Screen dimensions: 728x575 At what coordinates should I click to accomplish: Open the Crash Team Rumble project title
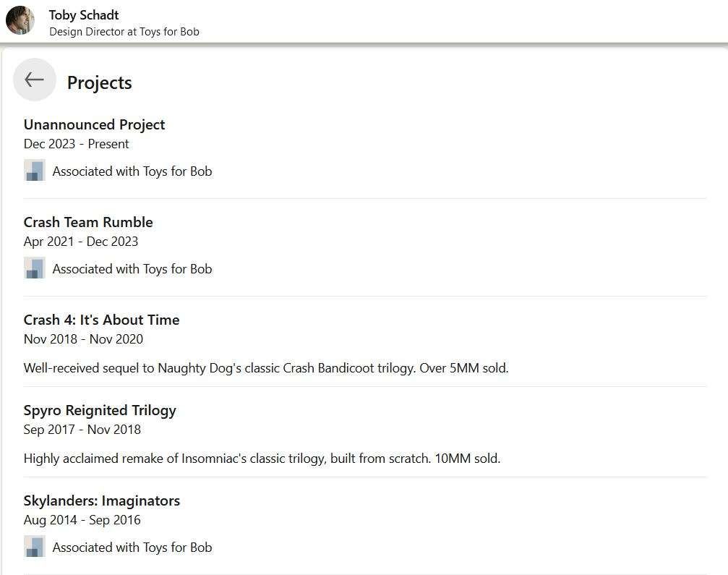88,222
